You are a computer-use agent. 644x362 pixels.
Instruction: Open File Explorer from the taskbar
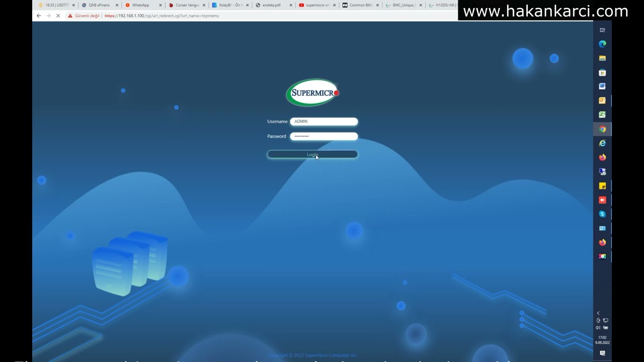pos(602,58)
